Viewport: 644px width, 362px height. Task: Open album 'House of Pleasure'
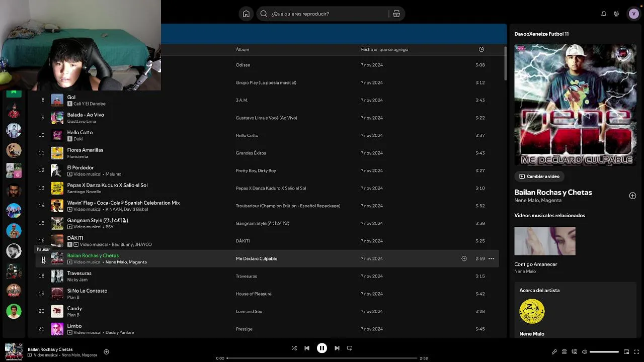pyautogui.click(x=254, y=294)
